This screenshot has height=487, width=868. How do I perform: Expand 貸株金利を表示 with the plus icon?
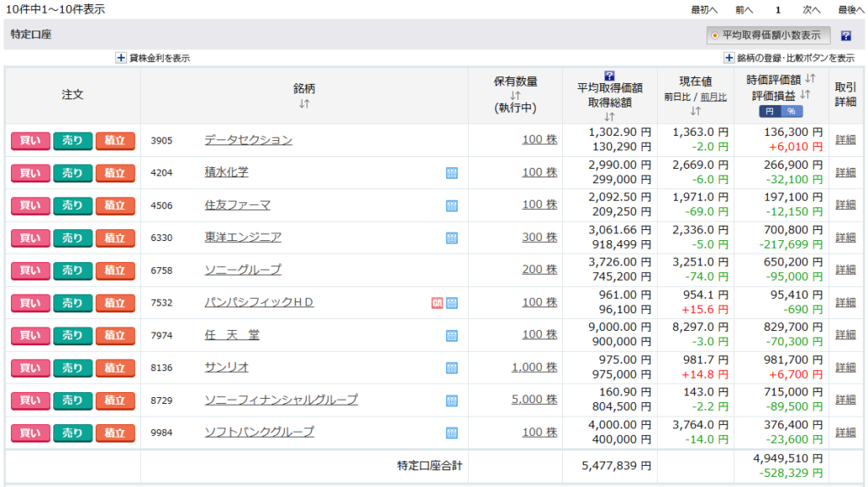(x=121, y=58)
